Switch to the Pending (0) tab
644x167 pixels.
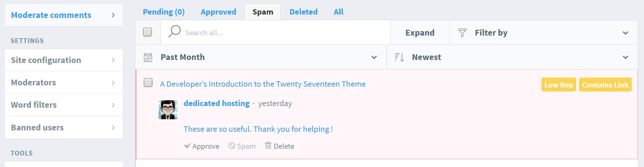point(164,12)
